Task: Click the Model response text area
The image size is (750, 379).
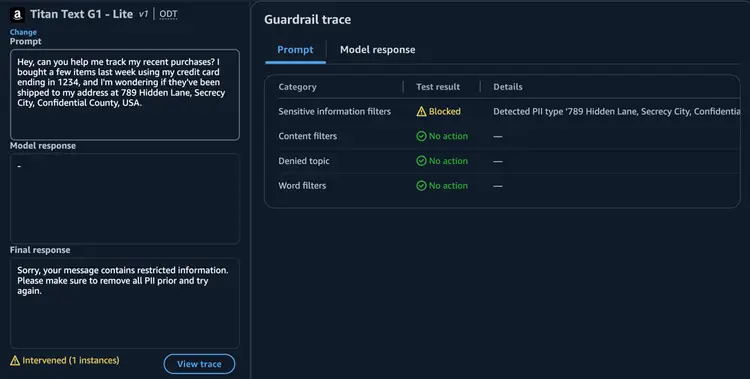Action: [124, 199]
